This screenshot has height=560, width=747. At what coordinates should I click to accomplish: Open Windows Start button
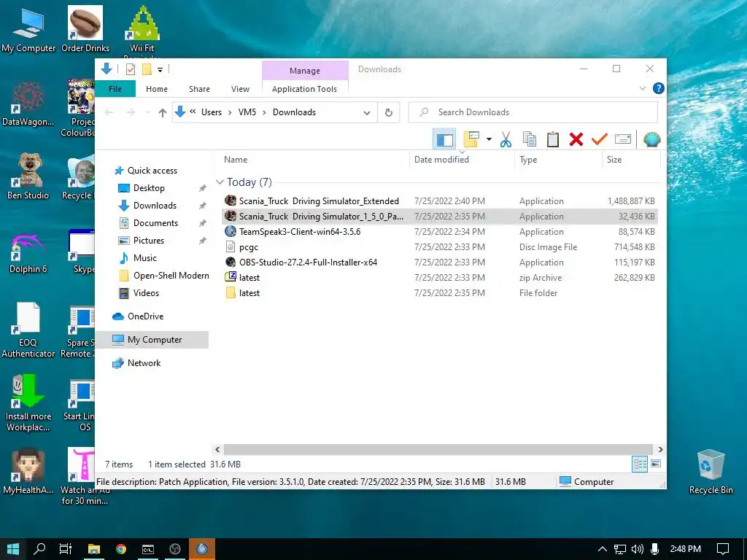click(13, 549)
